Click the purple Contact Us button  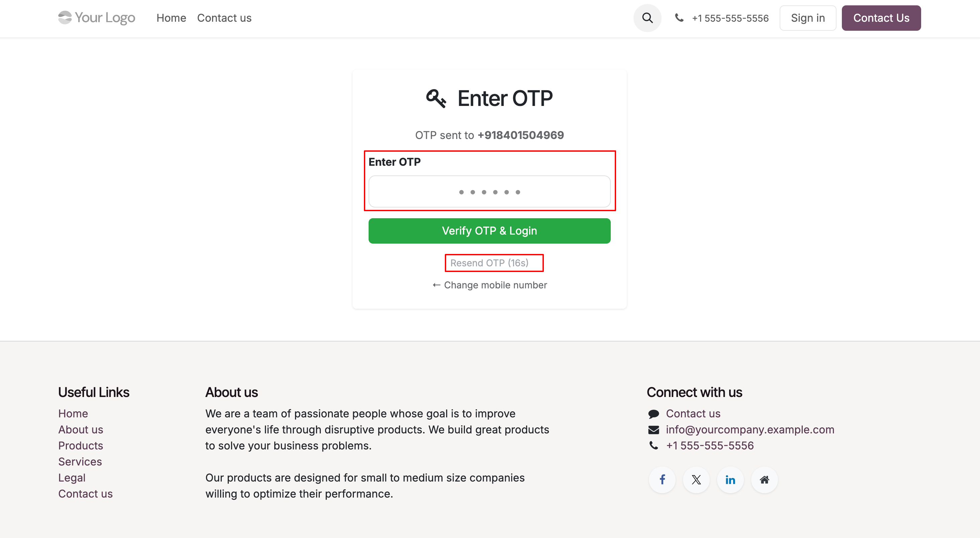881,18
